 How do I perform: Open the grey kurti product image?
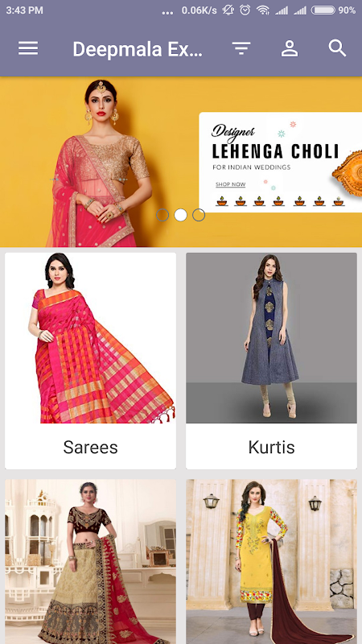pos(271,338)
